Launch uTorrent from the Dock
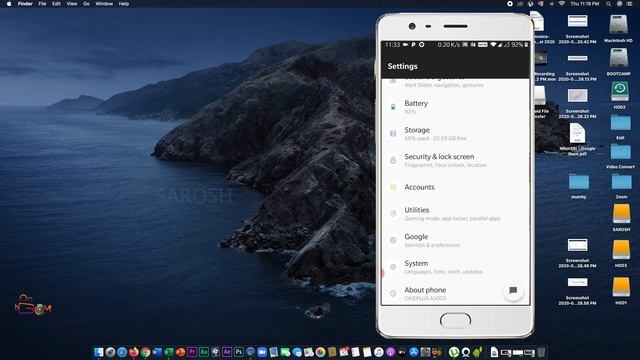Viewport: 640px width, 360px height. [x=454, y=352]
